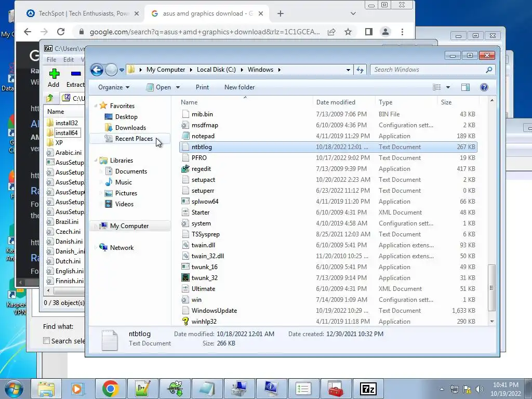Sort by the Date modified column header
Image resolution: width=532 pixels, height=399 pixels.
tap(344, 102)
